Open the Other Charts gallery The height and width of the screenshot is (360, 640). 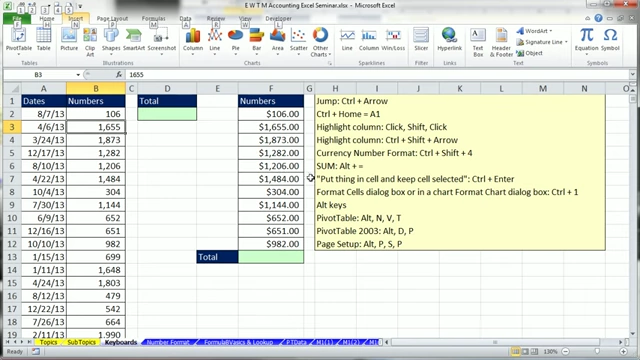coord(320,42)
